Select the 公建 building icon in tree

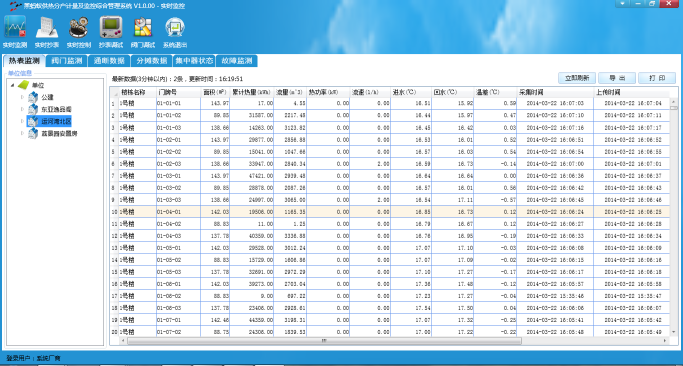pos(33,97)
